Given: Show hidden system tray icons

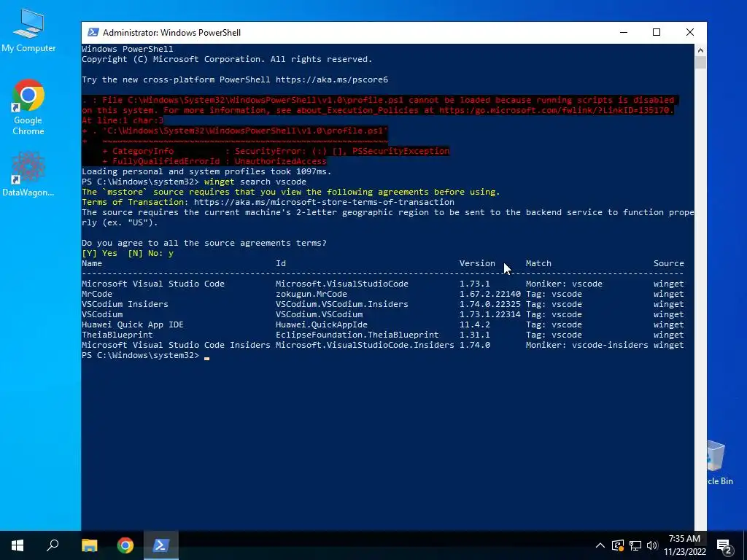Looking at the screenshot, I should click(x=600, y=545).
